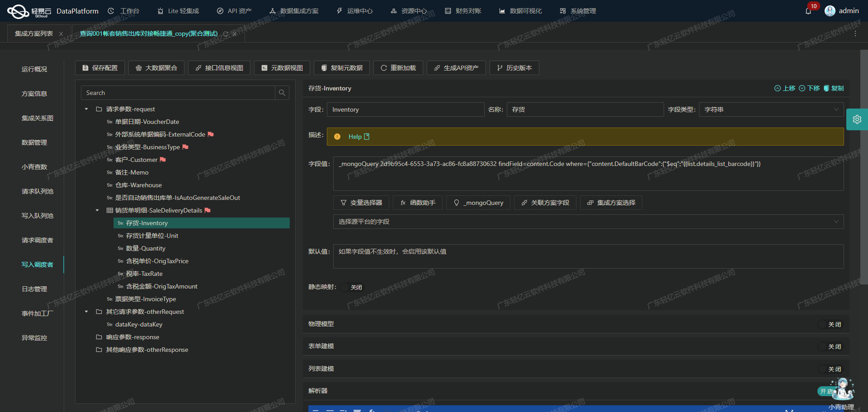Open the 变量选择器 variable selector

click(361, 203)
